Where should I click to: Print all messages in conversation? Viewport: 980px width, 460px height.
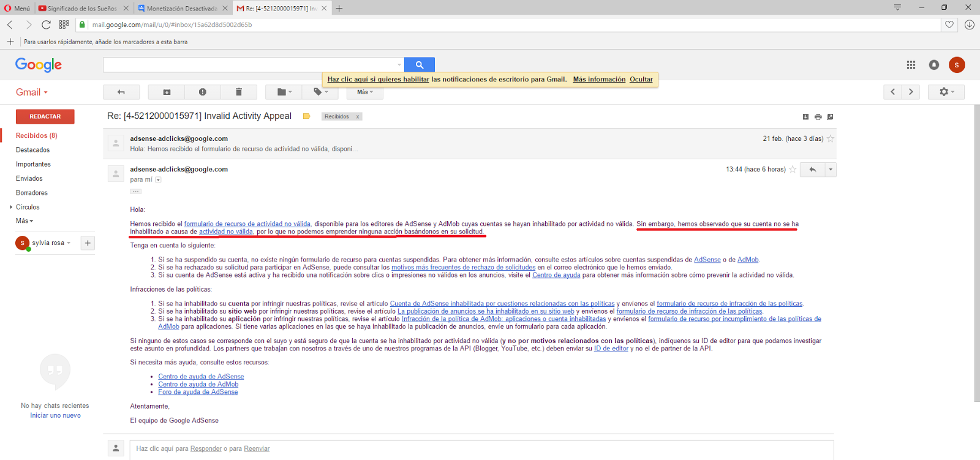coord(818,117)
